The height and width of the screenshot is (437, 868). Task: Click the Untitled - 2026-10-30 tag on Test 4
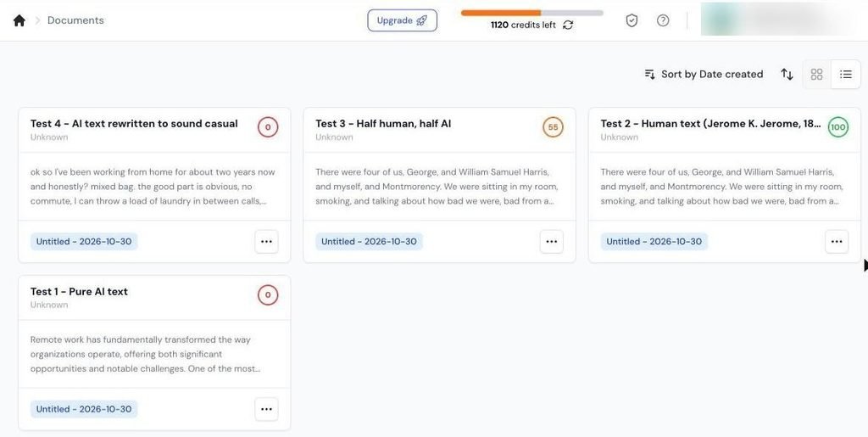pyautogui.click(x=84, y=242)
